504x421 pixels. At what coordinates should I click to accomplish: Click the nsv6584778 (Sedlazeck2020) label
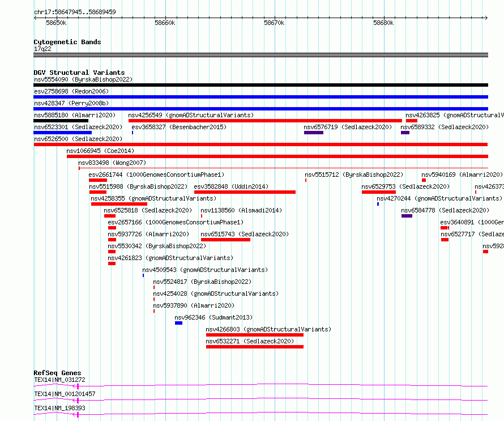point(445,210)
